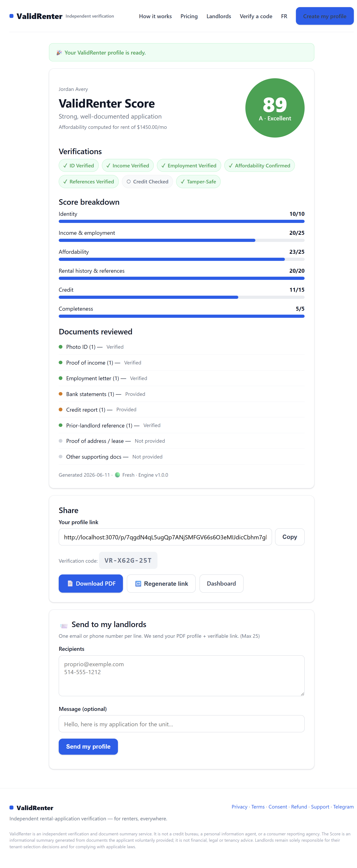Click the Rental history 20/20 score value
The width and height of the screenshot is (357, 868).
(x=297, y=271)
